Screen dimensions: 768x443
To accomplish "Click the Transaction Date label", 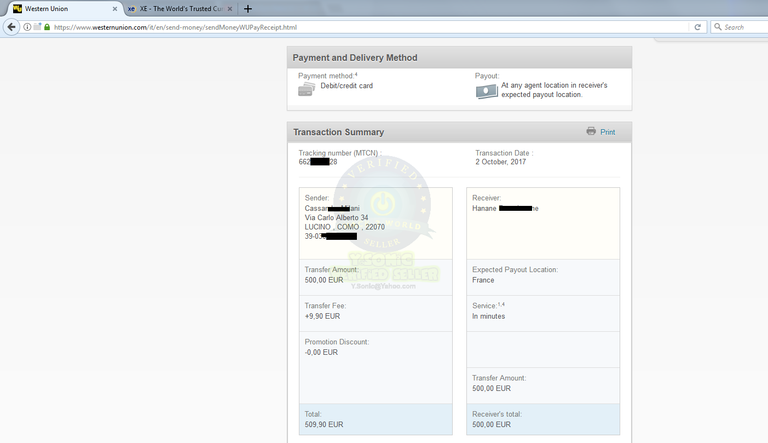I will [x=504, y=153].
